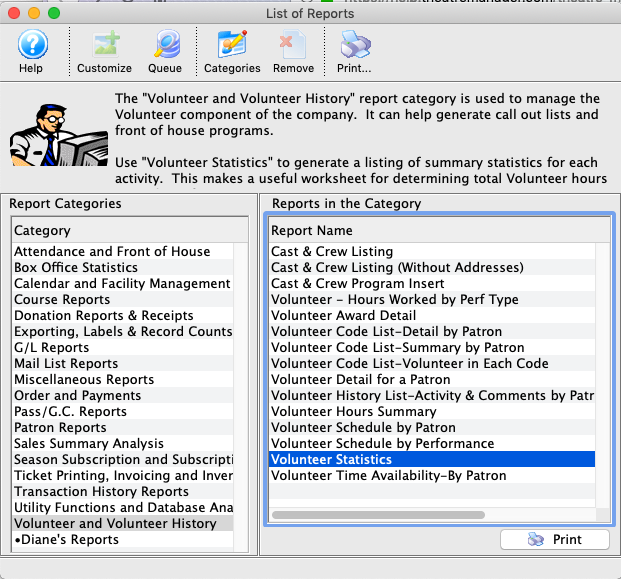Select Box Office Statistics category
Viewport: 621px width, 579px height.
pyautogui.click(x=123, y=267)
